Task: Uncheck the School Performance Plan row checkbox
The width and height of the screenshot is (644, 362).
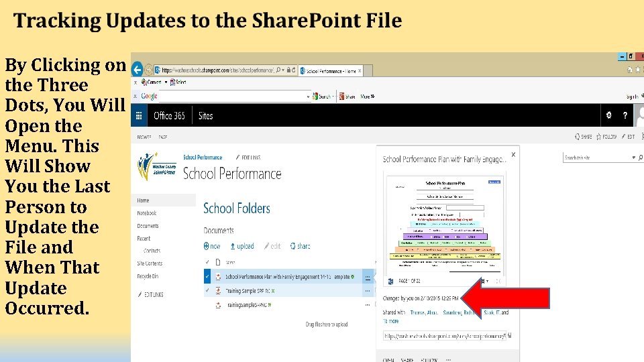Action: [207, 277]
